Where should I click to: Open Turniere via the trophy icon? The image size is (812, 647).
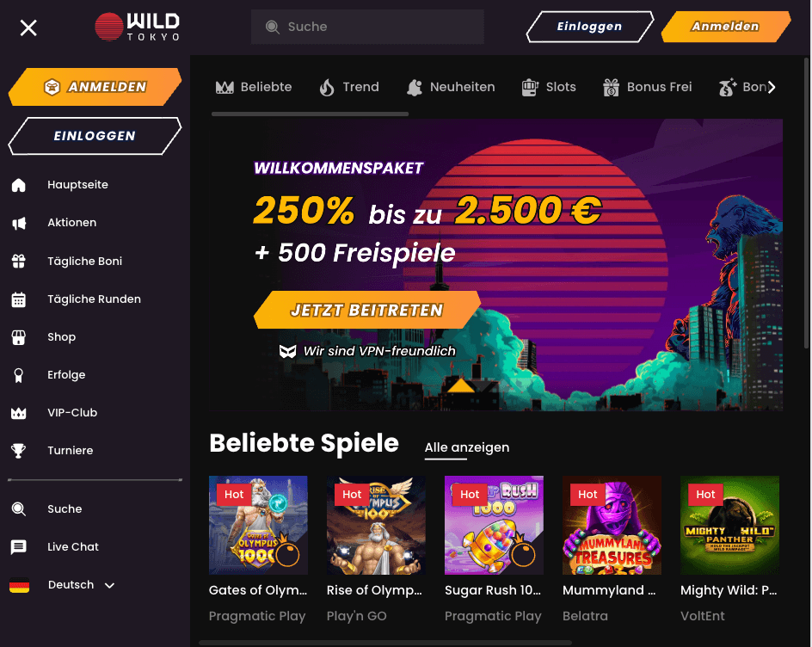pos(19,451)
